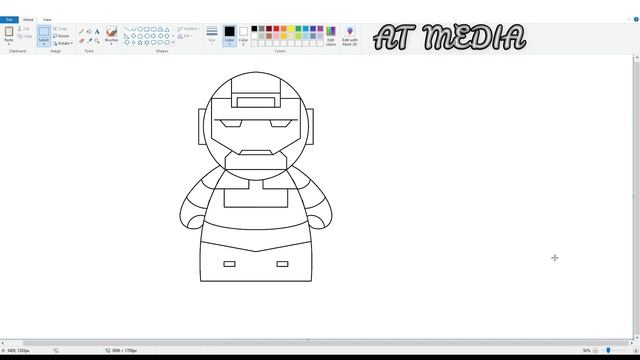Click the Crop button
Viewport: 640px width, 360px height.
[60, 29]
